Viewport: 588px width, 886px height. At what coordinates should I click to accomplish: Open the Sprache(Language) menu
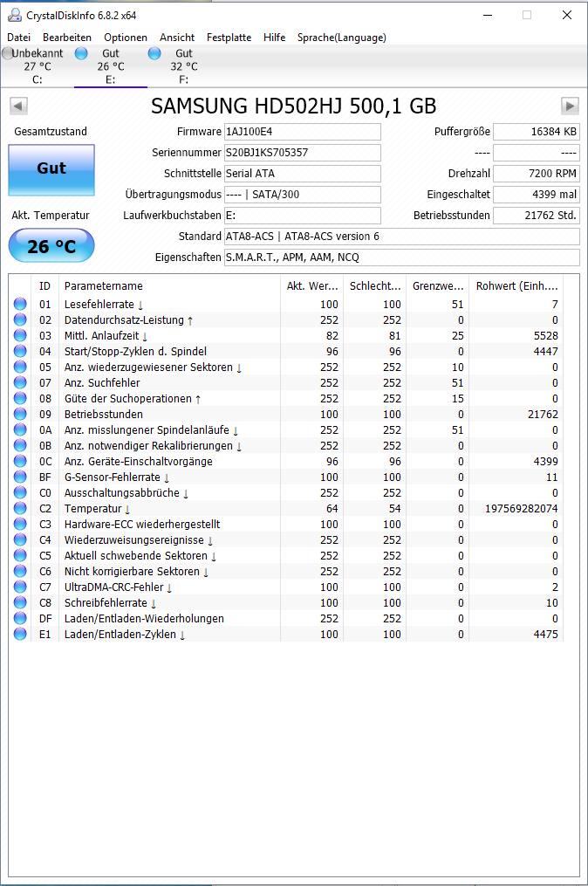pyautogui.click(x=342, y=38)
